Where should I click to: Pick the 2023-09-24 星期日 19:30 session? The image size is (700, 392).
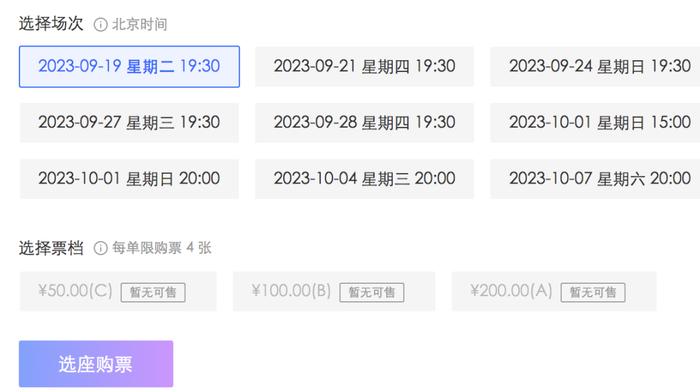coord(596,67)
